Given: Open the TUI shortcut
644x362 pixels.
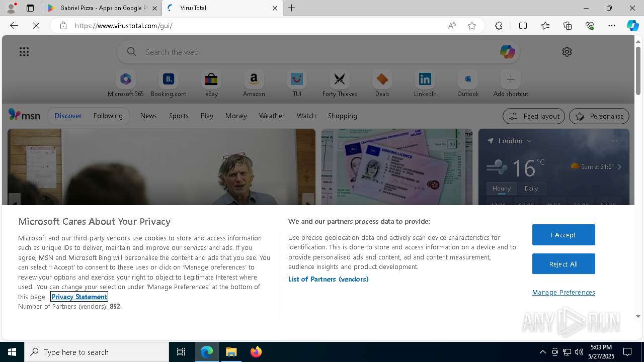Looking at the screenshot, I should click(x=297, y=83).
